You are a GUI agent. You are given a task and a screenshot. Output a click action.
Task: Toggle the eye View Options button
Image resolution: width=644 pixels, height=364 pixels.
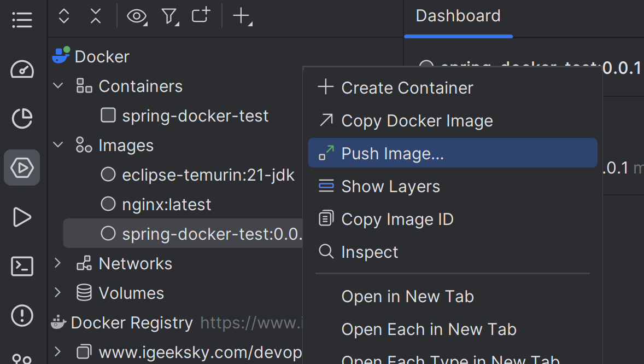click(136, 16)
